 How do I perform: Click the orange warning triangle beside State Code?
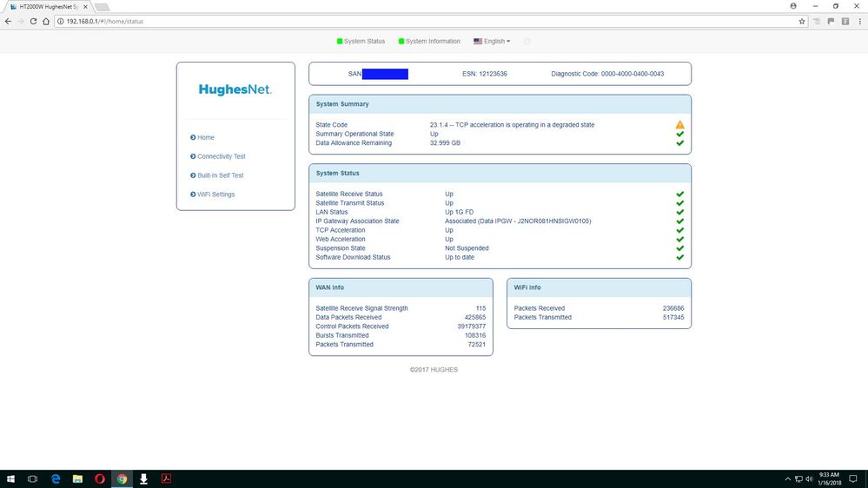click(x=679, y=125)
